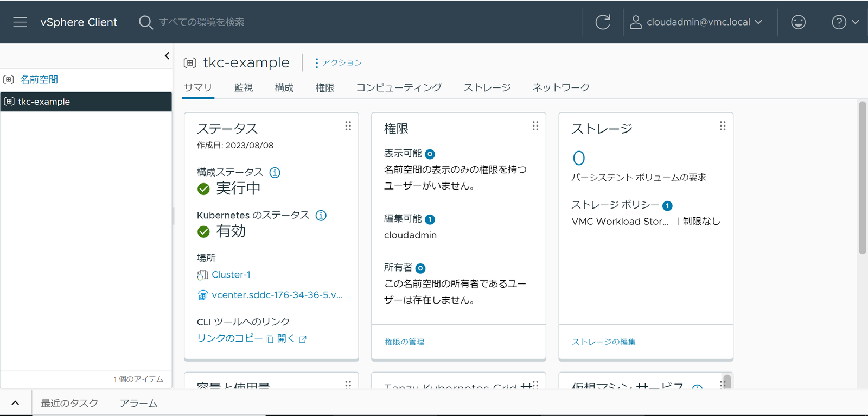This screenshot has width=868, height=416.
Task: Open the vcenter.sddc-176-34-36-5 link
Action: tap(277, 295)
